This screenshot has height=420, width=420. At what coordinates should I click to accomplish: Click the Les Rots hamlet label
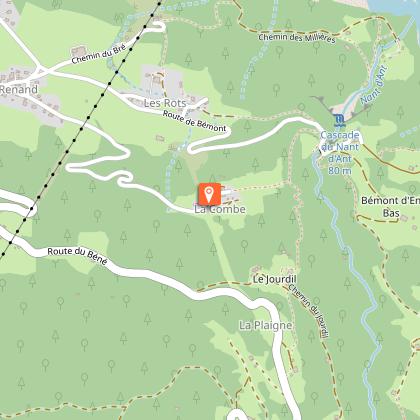(165, 103)
